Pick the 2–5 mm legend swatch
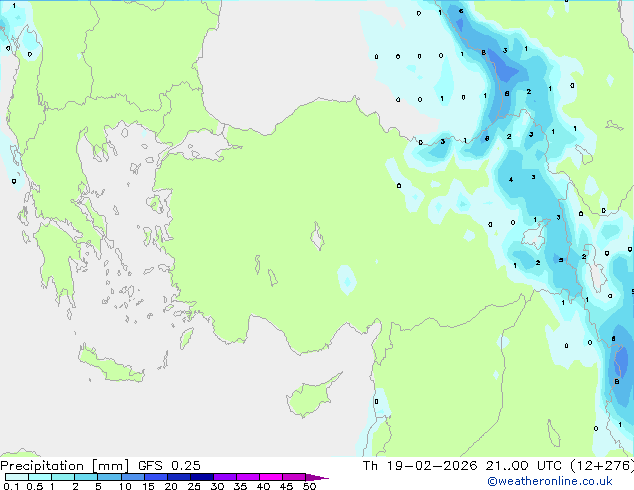The width and height of the screenshot is (634, 490). (86, 477)
